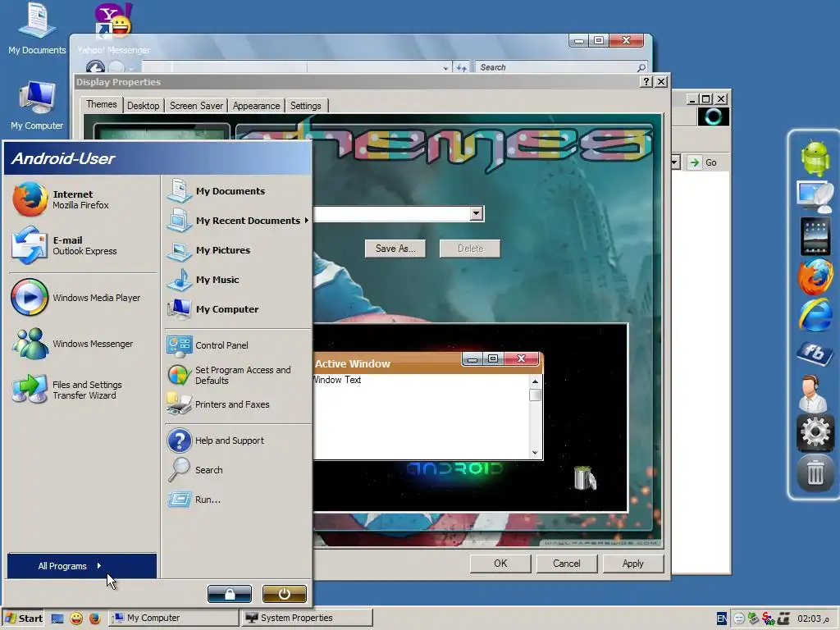Click OK in Display Properties
This screenshot has width=840, height=630.
(x=500, y=564)
